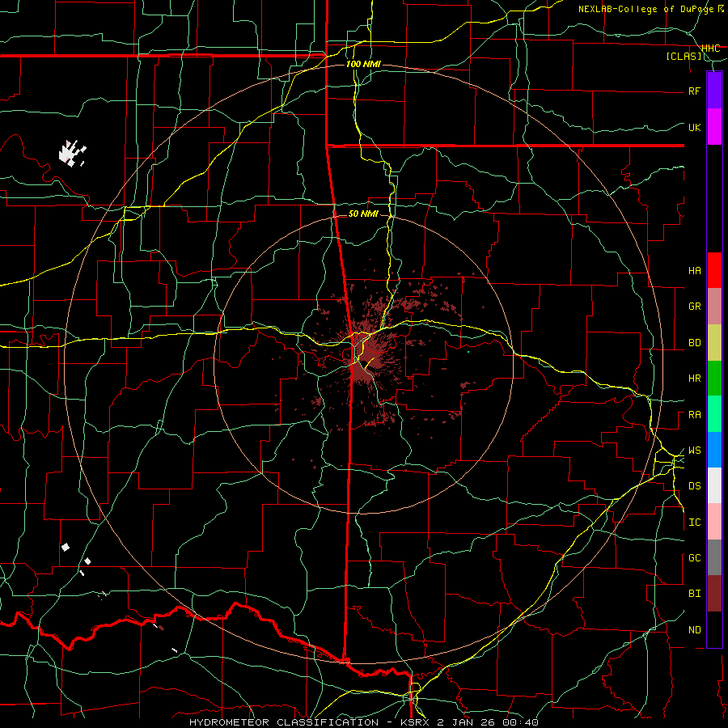Click the IC legend label
Image resolution: width=728 pixels, height=728 pixels.
694,522
